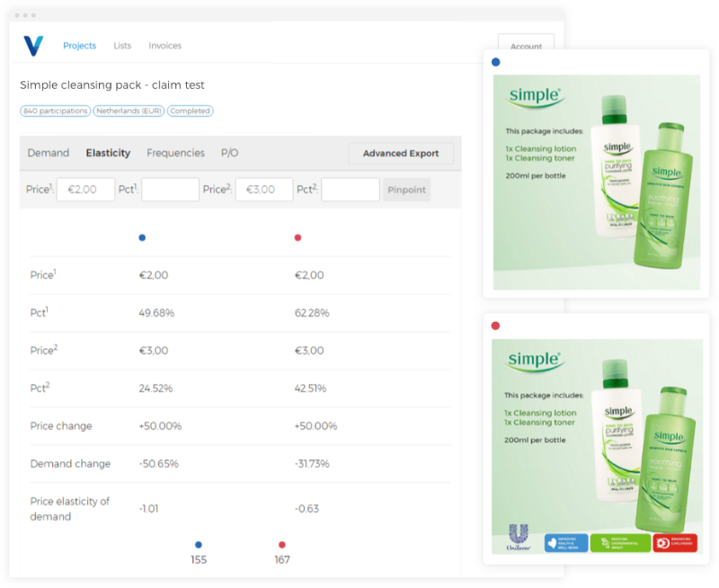Click the project title 'Simple cleansing pack - claim test'
Viewport: 719px width, 588px height.
(112, 85)
